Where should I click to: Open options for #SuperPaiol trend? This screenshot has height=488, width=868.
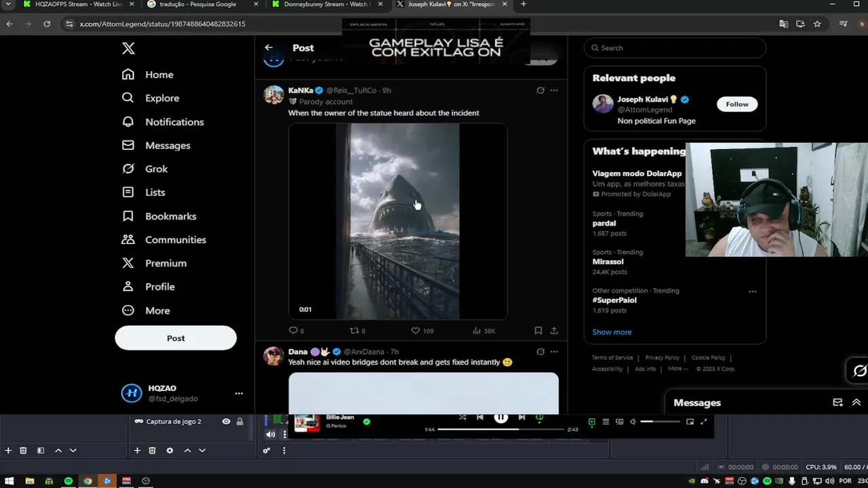[x=752, y=291]
